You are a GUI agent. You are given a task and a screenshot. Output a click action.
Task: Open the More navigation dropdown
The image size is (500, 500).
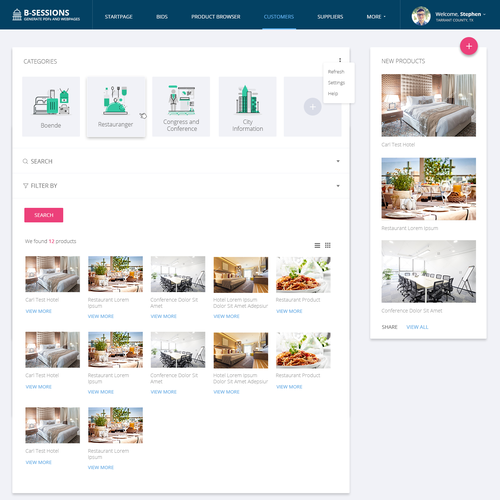tap(376, 17)
